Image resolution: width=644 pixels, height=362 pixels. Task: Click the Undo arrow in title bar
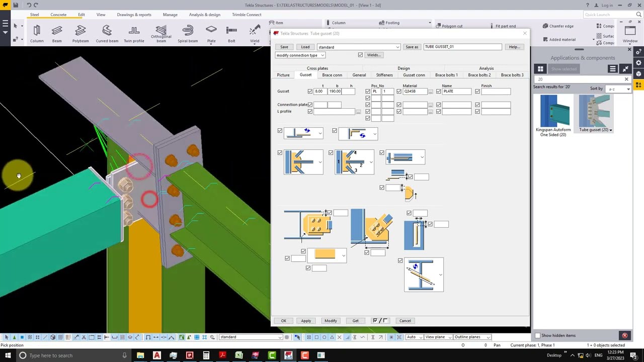click(29, 5)
